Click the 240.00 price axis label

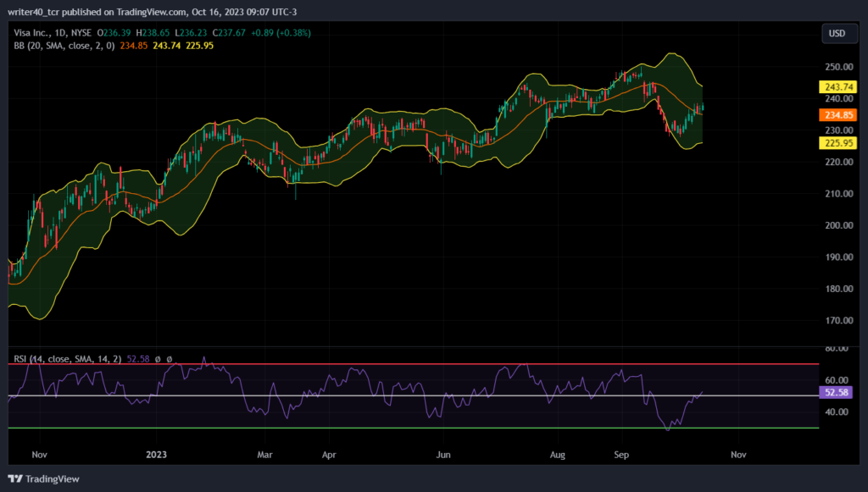coord(838,99)
